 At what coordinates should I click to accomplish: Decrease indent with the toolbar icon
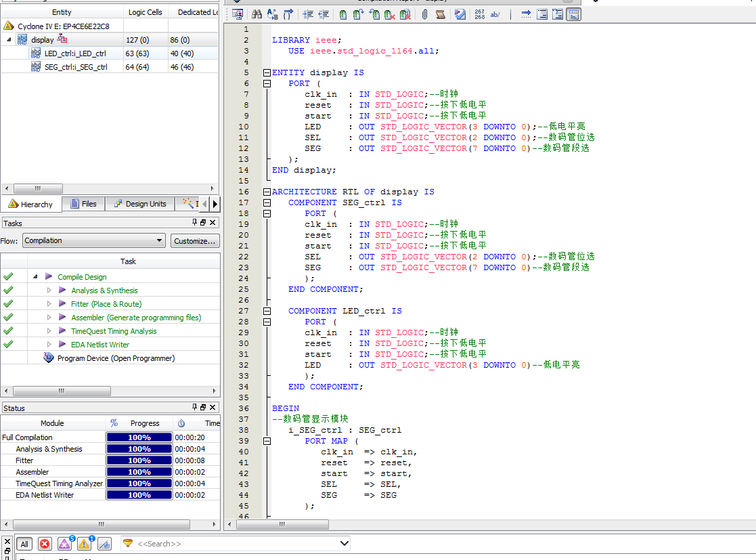[x=324, y=14]
